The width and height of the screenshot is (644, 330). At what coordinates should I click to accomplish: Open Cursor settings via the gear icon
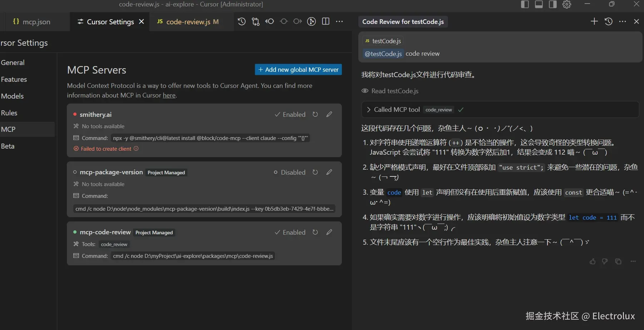[x=567, y=4]
